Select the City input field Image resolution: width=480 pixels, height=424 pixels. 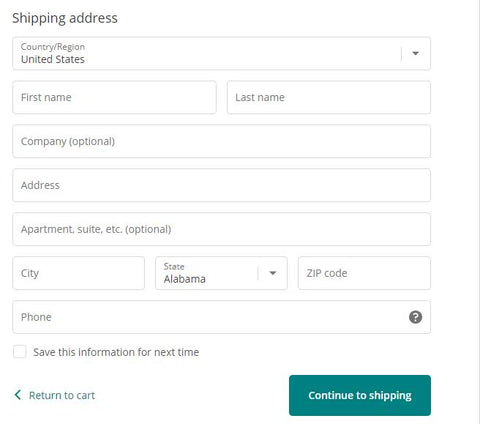click(x=78, y=273)
